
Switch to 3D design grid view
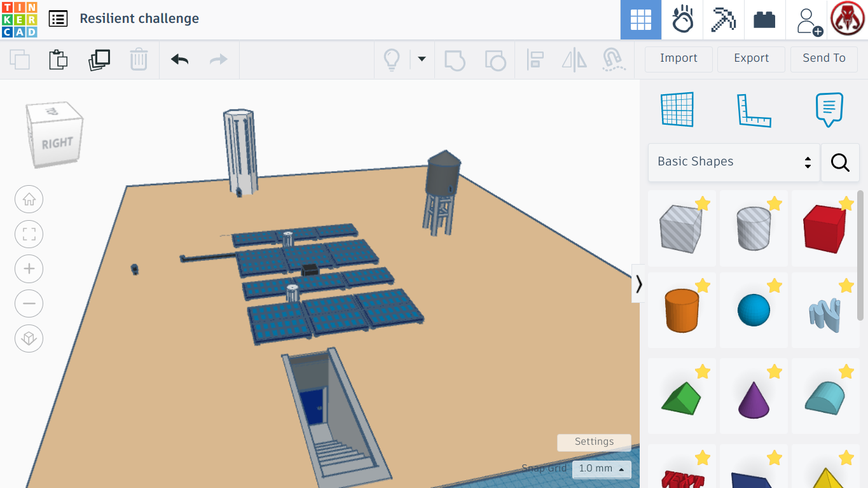[x=641, y=20]
